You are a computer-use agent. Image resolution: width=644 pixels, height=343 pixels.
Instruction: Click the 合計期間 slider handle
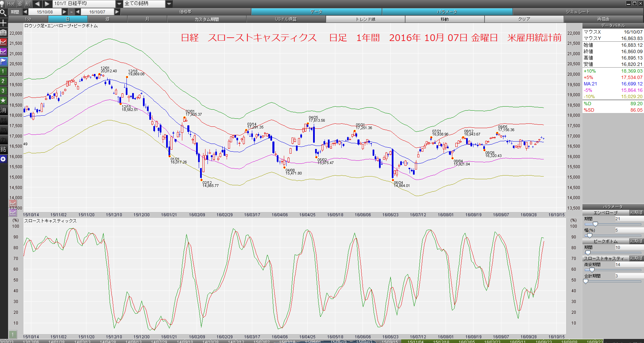pyautogui.click(x=586, y=281)
